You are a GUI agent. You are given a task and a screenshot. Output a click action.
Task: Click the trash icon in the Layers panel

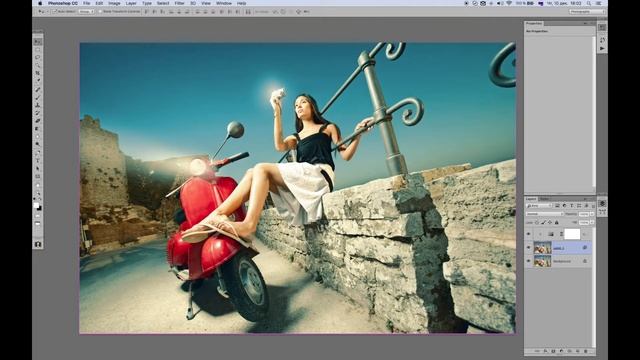586,351
